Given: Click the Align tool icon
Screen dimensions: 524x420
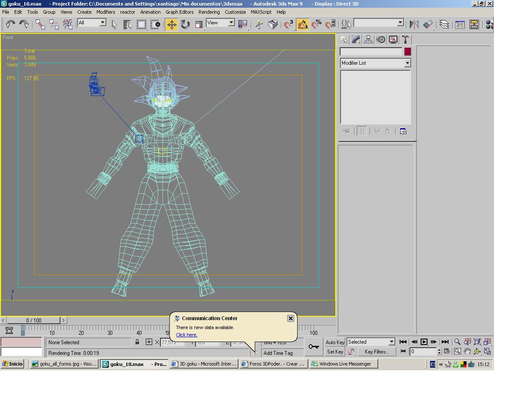Looking at the screenshot, I should pyautogui.click(x=428, y=24).
